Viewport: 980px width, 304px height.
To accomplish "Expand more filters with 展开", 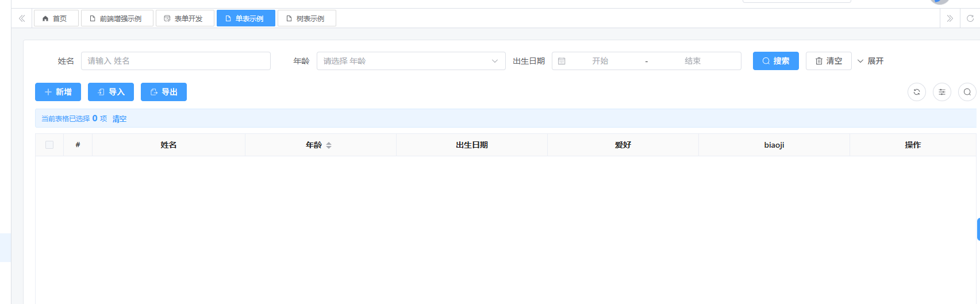I will 870,61.
